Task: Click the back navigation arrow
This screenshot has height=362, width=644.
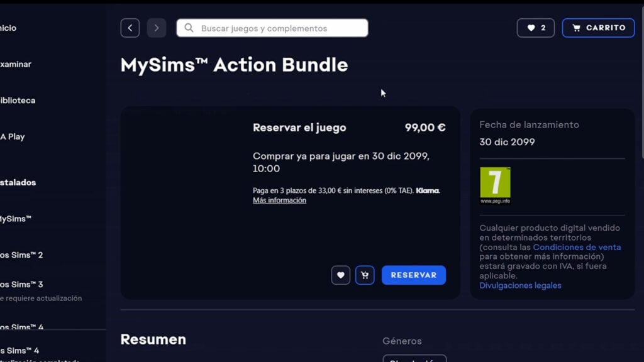Action: [x=130, y=28]
